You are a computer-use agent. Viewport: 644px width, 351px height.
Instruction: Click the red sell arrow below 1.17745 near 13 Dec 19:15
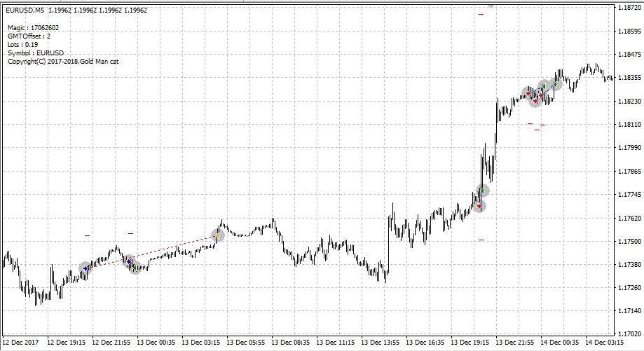[479, 206]
